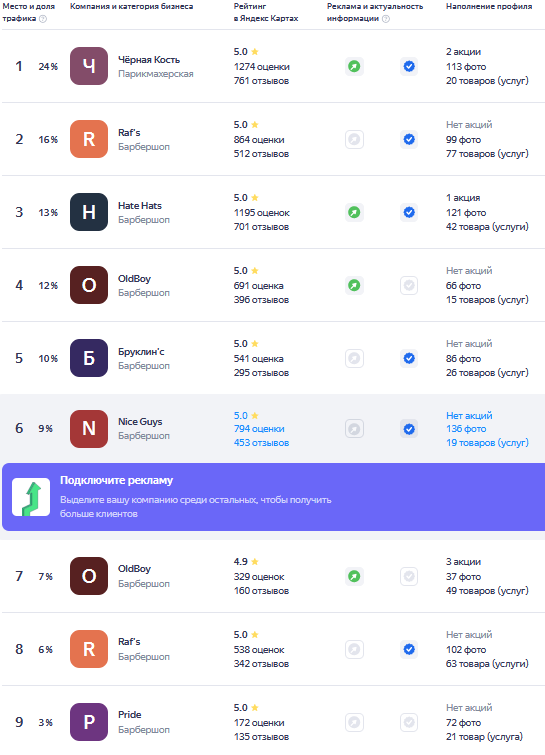This screenshot has width=545, height=755.
Task: Open the Hate Hats company name
Action: (140, 206)
